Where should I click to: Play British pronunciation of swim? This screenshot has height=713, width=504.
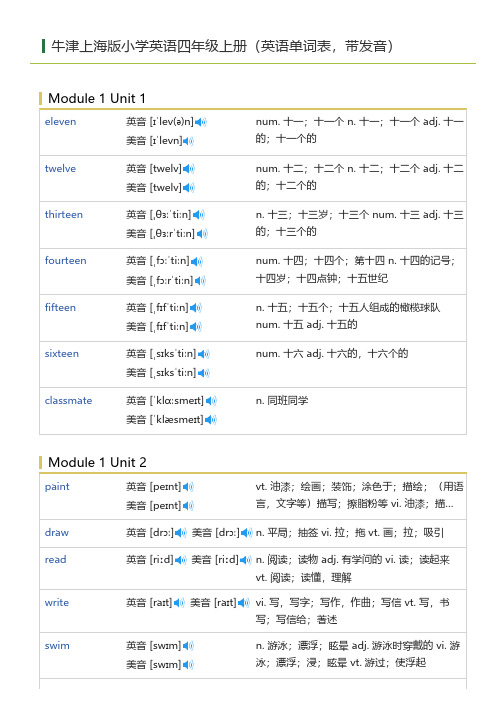188,646
